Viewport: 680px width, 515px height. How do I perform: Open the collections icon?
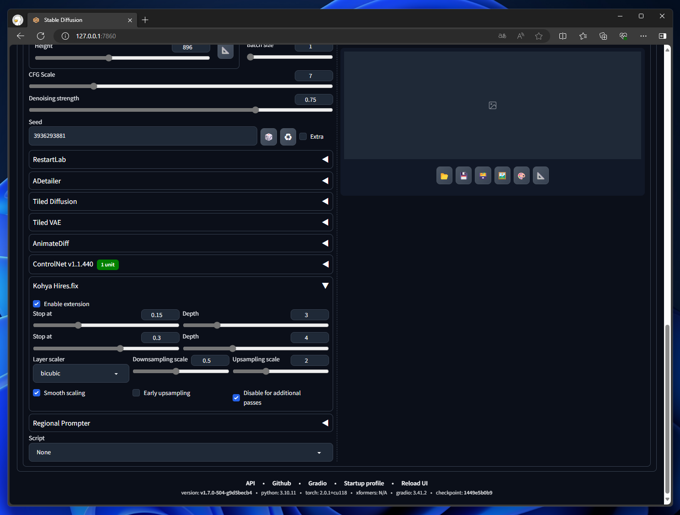click(x=603, y=36)
